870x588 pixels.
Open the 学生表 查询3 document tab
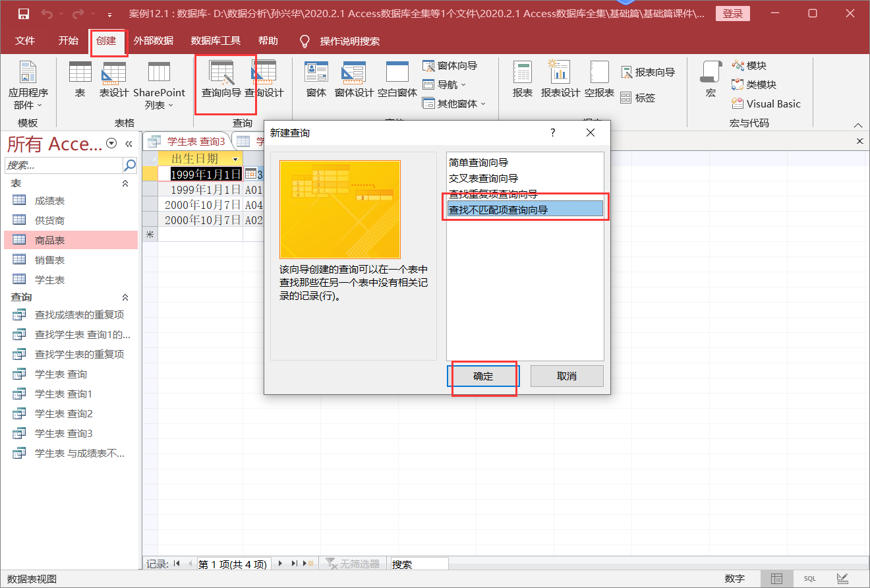coord(187,141)
